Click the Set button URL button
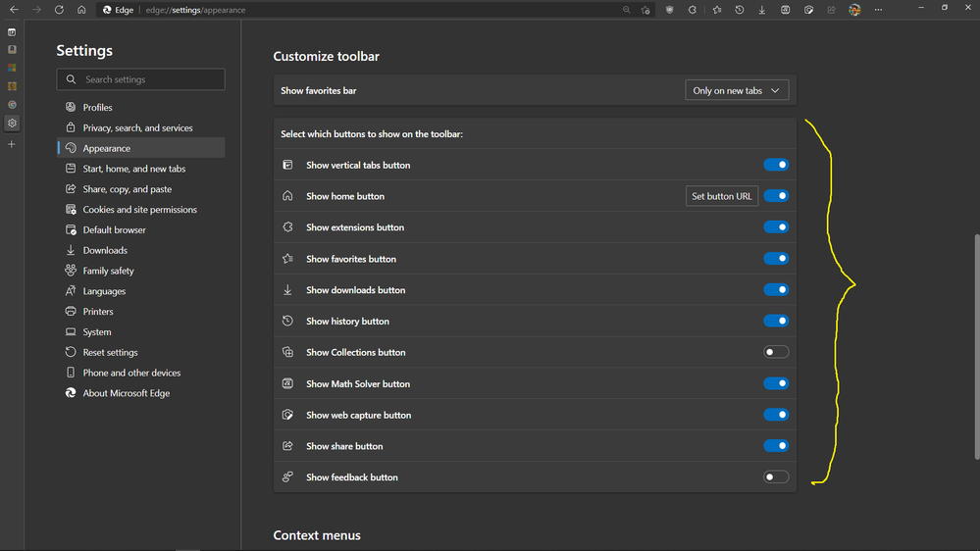This screenshot has width=980, height=551. 721,196
